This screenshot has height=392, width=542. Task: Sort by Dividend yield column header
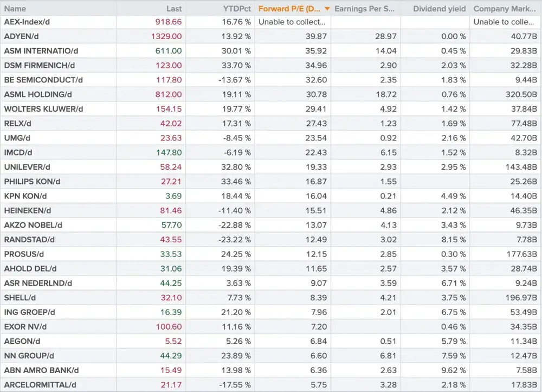tap(440, 9)
